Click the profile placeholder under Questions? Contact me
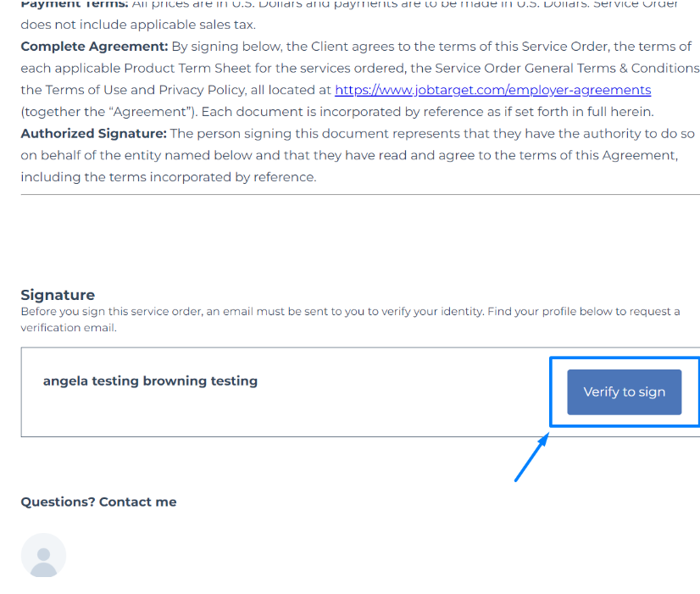This screenshot has width=700, height=594. [x=43, y=555]
